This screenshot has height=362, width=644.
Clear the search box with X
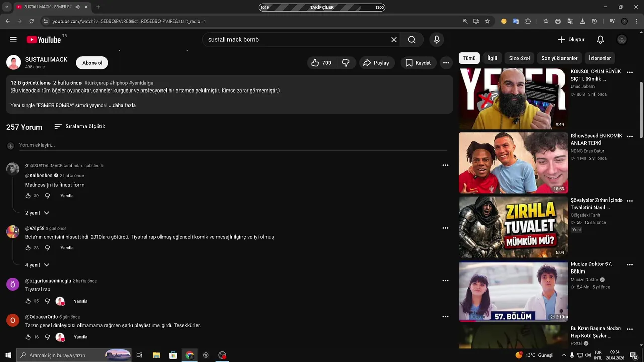coord(394,40)
